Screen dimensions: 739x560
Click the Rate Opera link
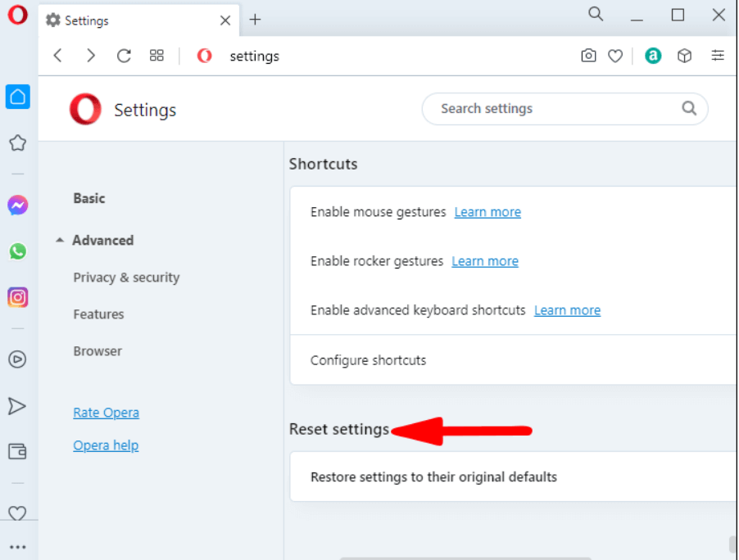106,413
